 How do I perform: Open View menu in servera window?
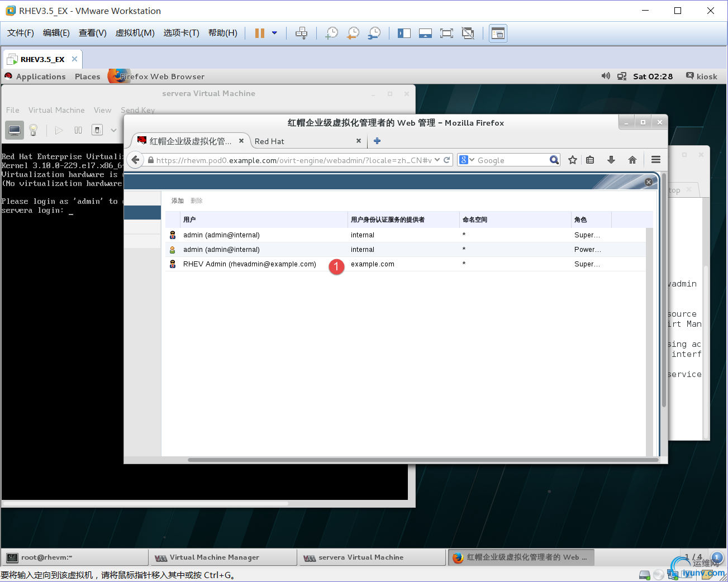pyautogui.click(x=102, y=110)
